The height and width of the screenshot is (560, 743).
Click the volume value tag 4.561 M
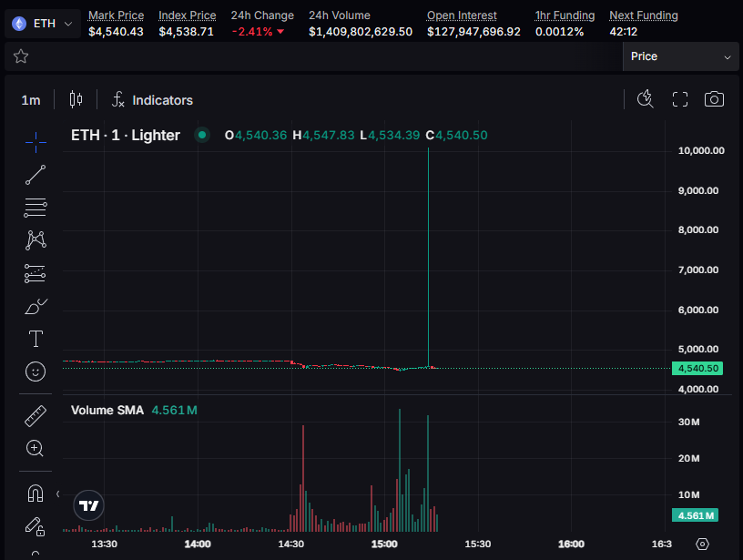[x=695, y=515]
